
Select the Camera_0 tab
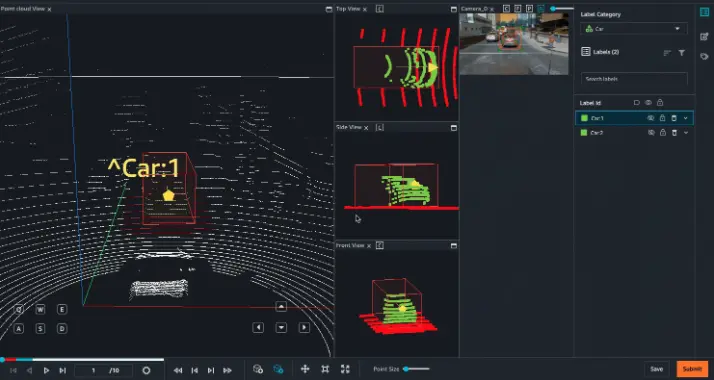(x=474, y=9)
